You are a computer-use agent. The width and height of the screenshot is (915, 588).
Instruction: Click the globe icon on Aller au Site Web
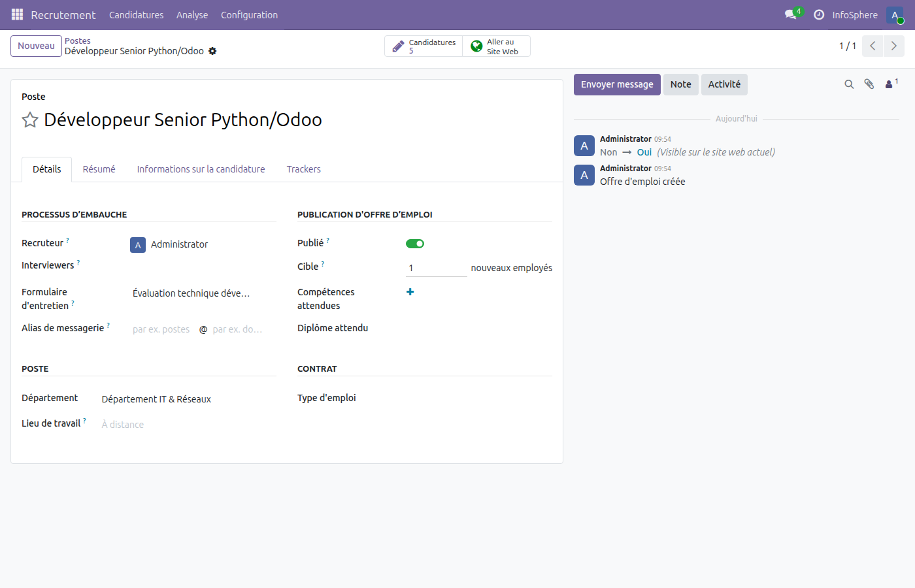coord(476,46)
